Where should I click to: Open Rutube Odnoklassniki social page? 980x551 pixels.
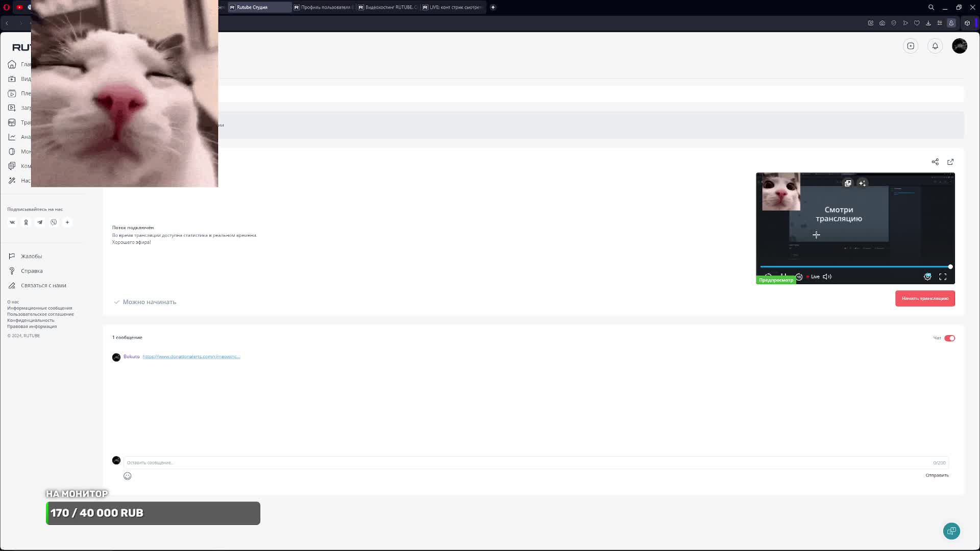pyautogui.click(x=26, y=222)
